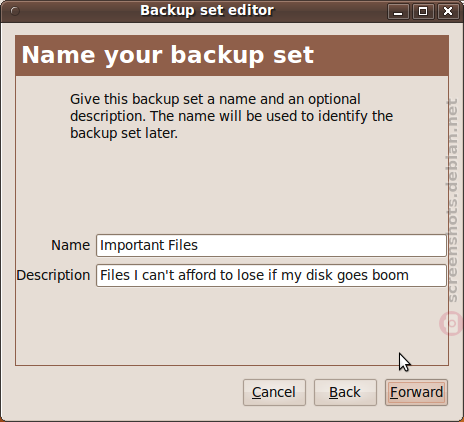The image size is (464, 422).
Task: Go Back to the previous wizard step
Action: coord(345,392)
